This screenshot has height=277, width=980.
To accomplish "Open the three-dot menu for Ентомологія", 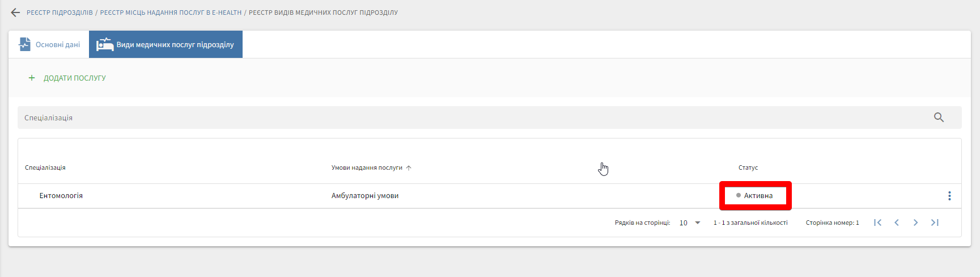I will (949, 196).
